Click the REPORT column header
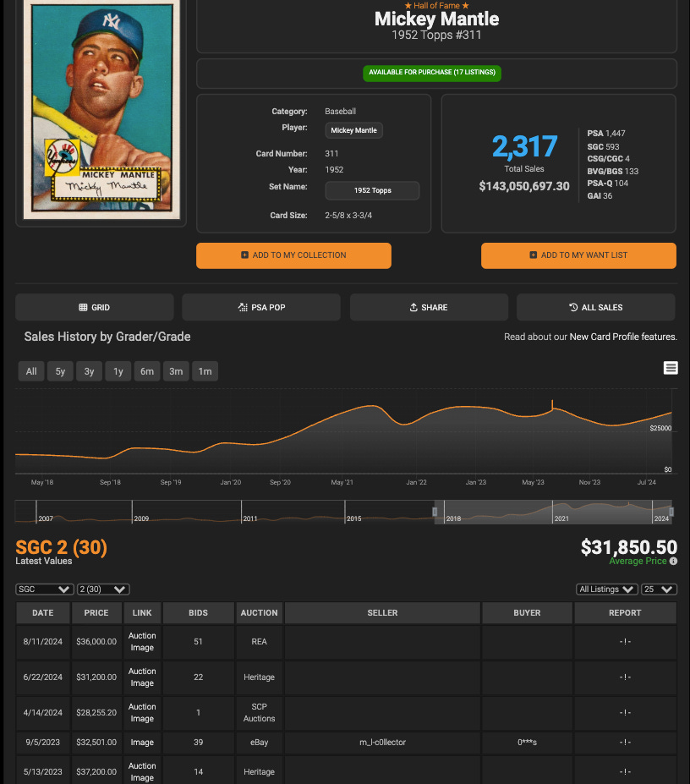Viewport: 690px width, 784px height. pos(625,613)
